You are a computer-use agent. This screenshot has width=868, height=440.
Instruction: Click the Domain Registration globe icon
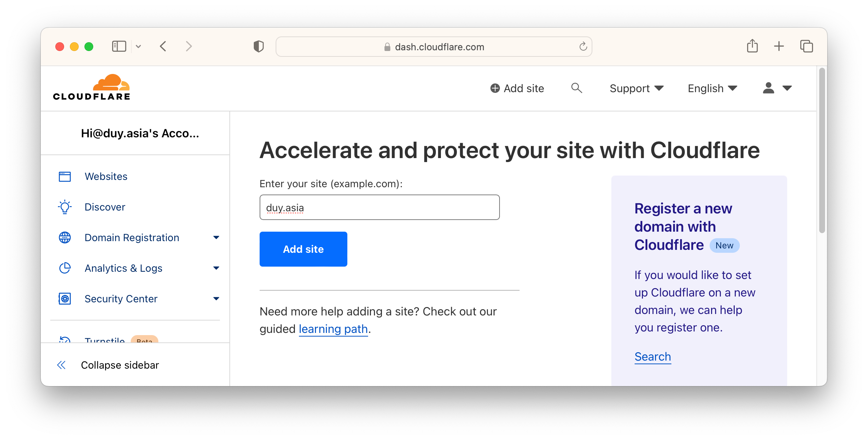(x=64, y=237)
